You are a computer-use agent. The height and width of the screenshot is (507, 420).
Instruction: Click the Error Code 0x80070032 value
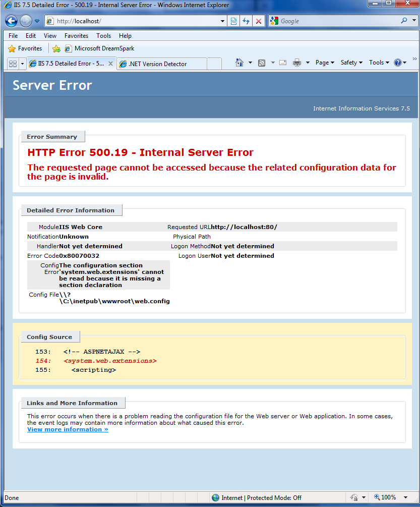point(79,256)
